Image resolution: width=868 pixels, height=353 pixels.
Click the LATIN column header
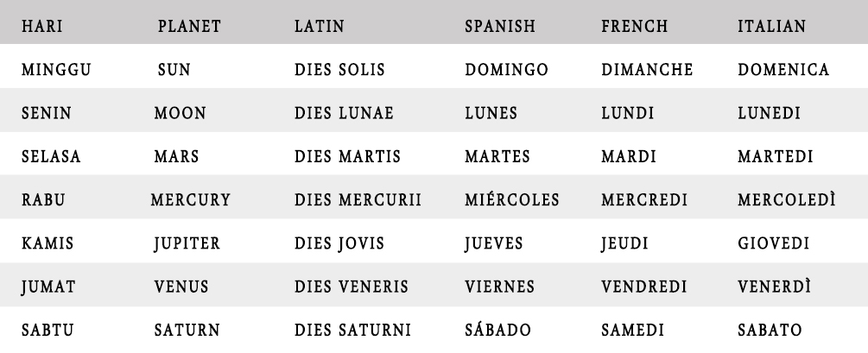[x=320, y=26]
